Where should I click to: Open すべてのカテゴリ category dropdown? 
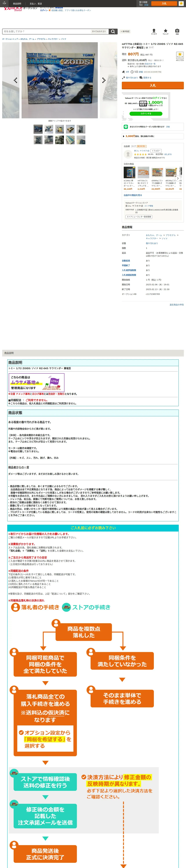99,31
